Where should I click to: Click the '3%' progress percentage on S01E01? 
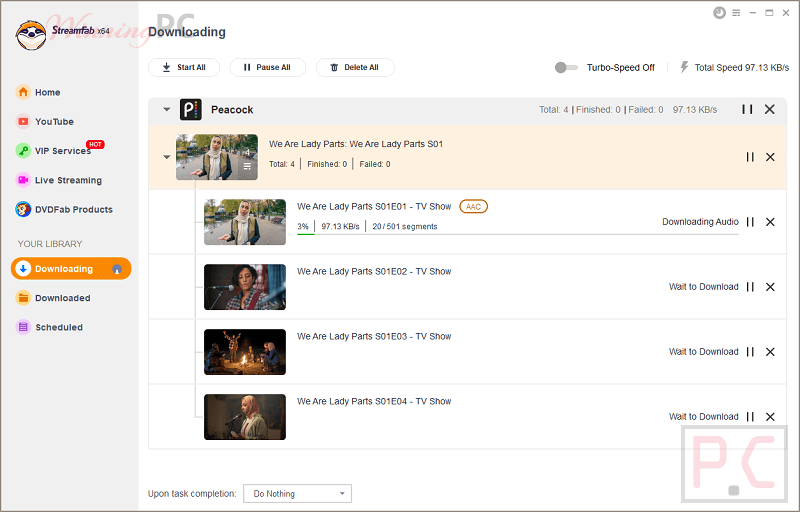(303, 226)
